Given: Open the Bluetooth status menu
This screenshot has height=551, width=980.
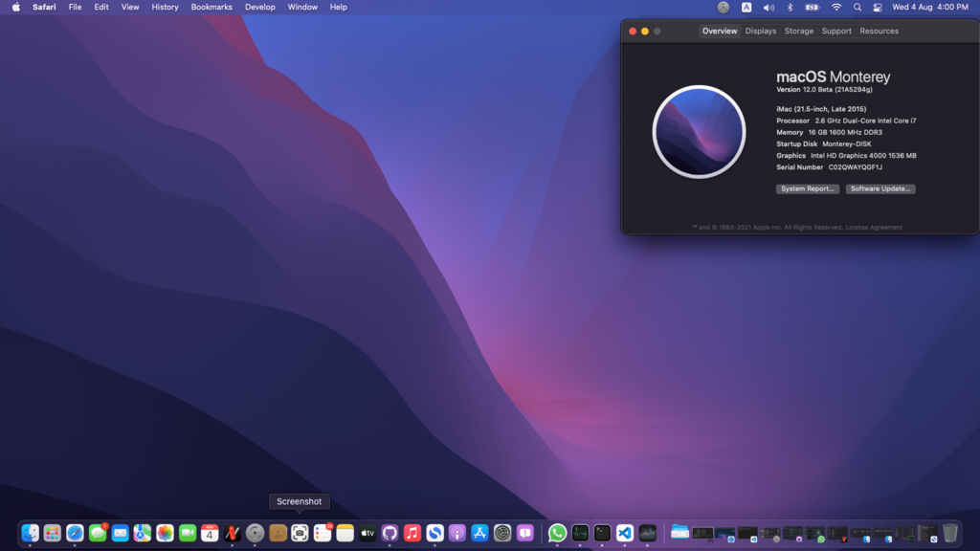Looking at the screenshot, I should pos(790,7).
